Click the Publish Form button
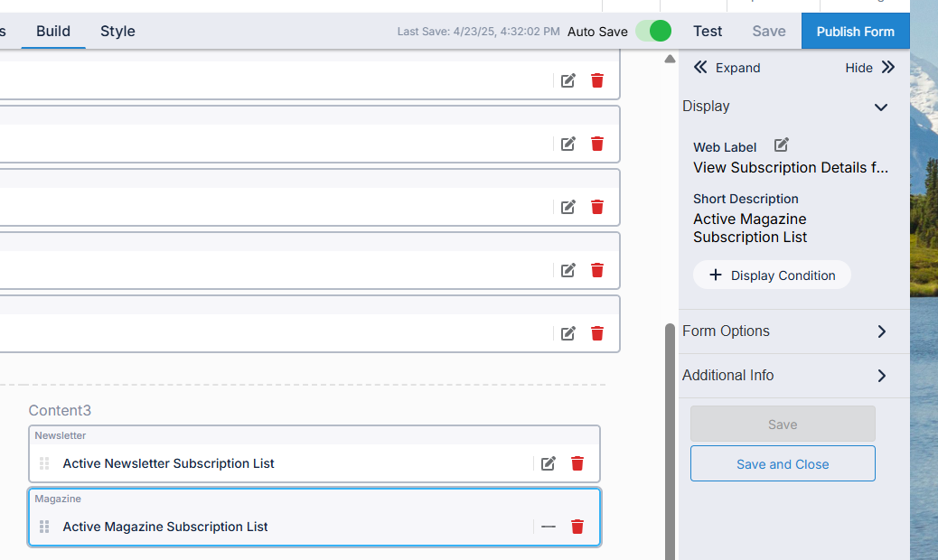The width and height of the screenshot is (938, 560). click(x=855, y=32)
